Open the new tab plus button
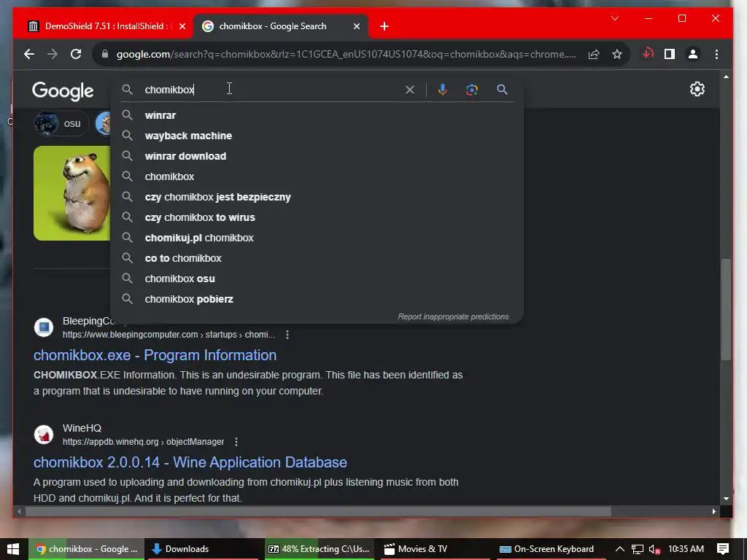The height and width of the screenshot is (560, 747). click(x=384, y=27)
